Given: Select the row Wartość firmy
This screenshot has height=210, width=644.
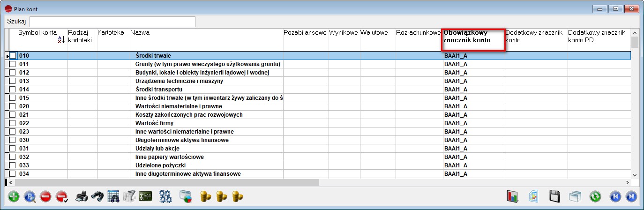Looking at the screenshot, I should [x=206, y=123].
